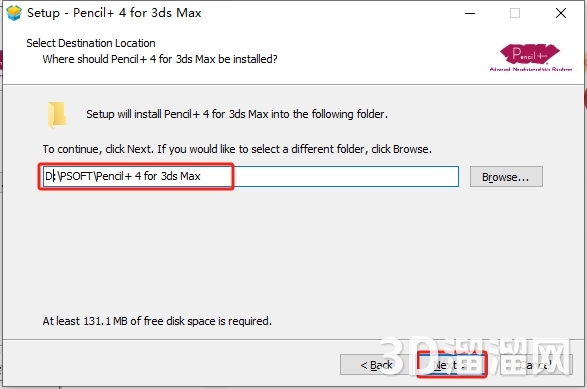587x389 pixels.
Task: Click the tagline beneath the Pencil+ logo
Action: [x=531, y=69]
